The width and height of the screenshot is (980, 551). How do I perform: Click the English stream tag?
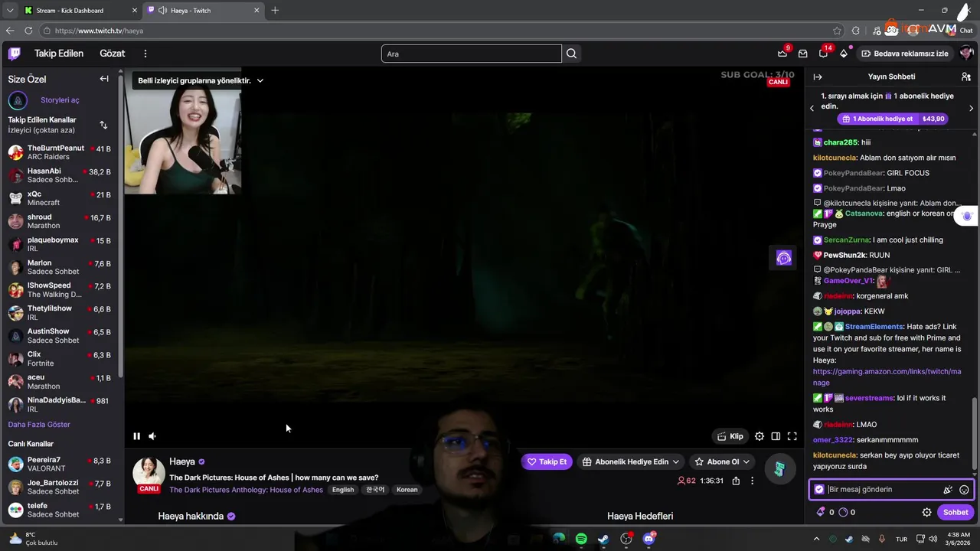343,490
